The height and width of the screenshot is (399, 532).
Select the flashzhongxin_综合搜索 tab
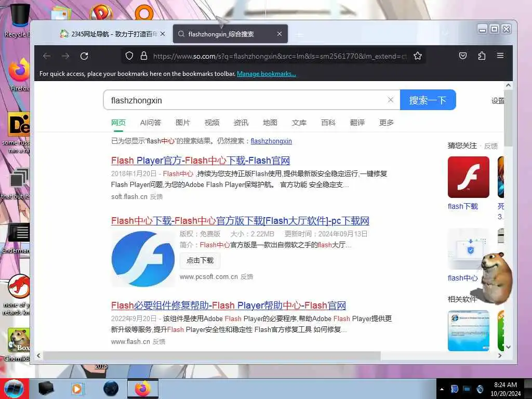[x=230, y=34]
